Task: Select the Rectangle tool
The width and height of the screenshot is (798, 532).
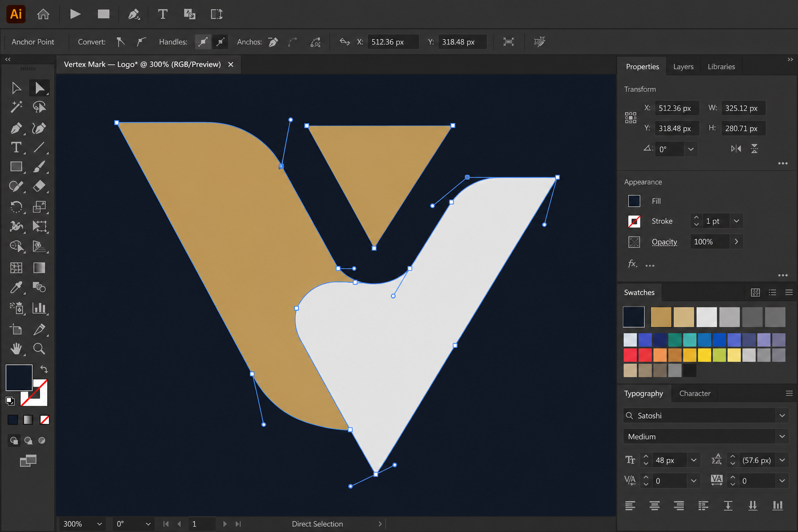Action: tap(16, 167)
